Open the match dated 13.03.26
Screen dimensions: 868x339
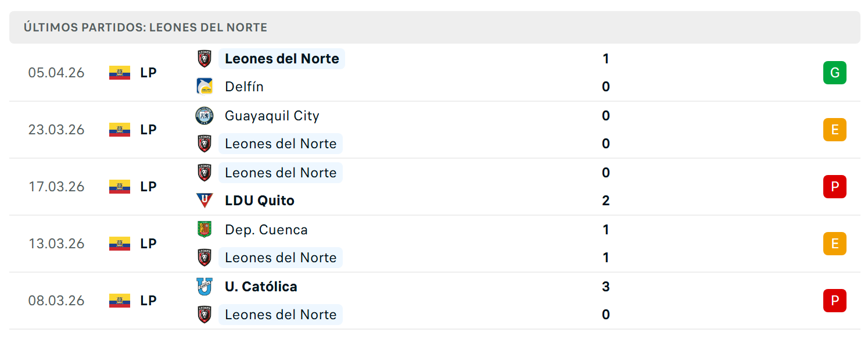coord(435,244)
